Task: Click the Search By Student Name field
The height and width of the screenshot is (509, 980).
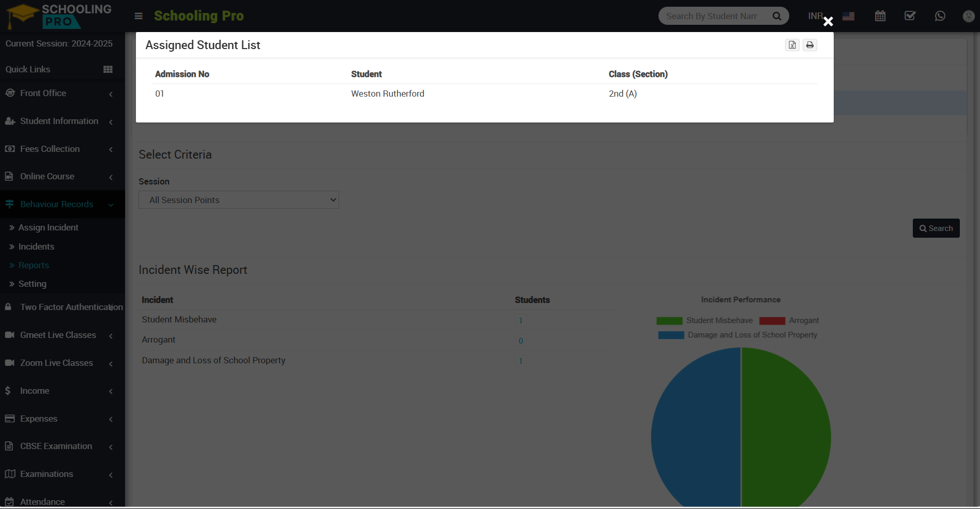Action: (x=713, y=16)
